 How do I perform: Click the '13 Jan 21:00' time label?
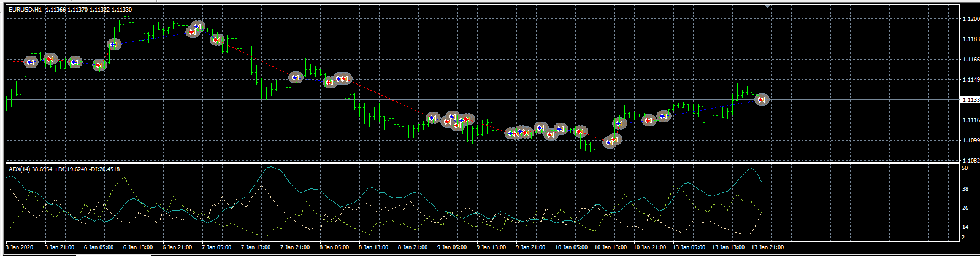click(x=767, y=247)
